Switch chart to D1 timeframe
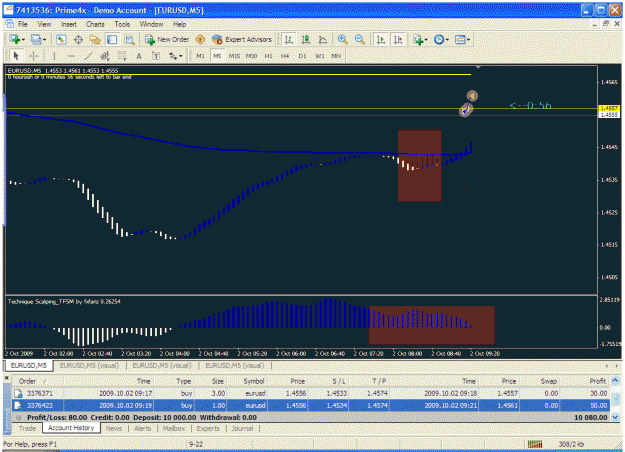Viewport: 625px width, 452px height. pyautogui.click(x=302, y=56)
